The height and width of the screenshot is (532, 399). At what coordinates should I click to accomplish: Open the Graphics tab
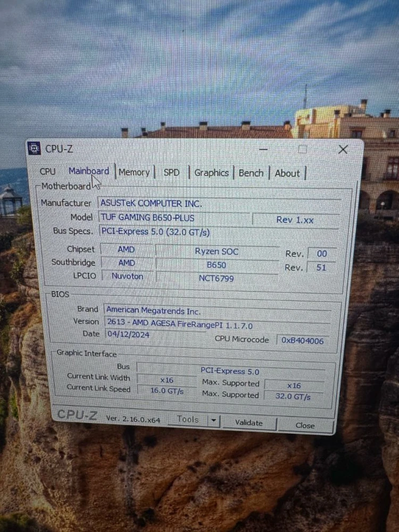[x=211, y=173]
